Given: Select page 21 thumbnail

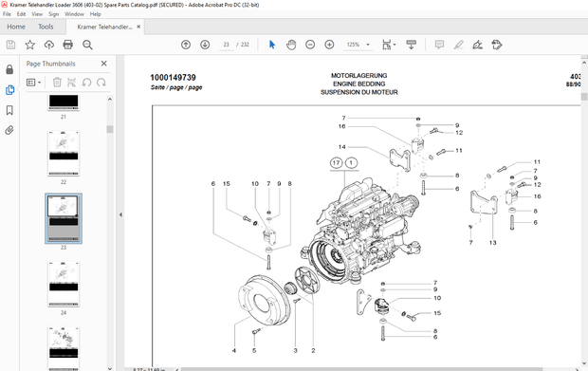Looking at the screenshot, I should click(64, 102).
